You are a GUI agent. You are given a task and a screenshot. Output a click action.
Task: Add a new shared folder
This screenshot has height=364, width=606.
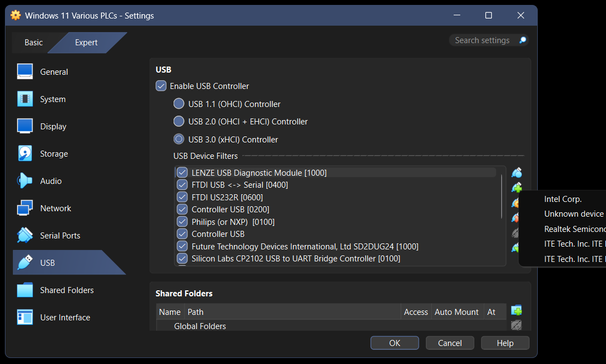click(516, 311)
